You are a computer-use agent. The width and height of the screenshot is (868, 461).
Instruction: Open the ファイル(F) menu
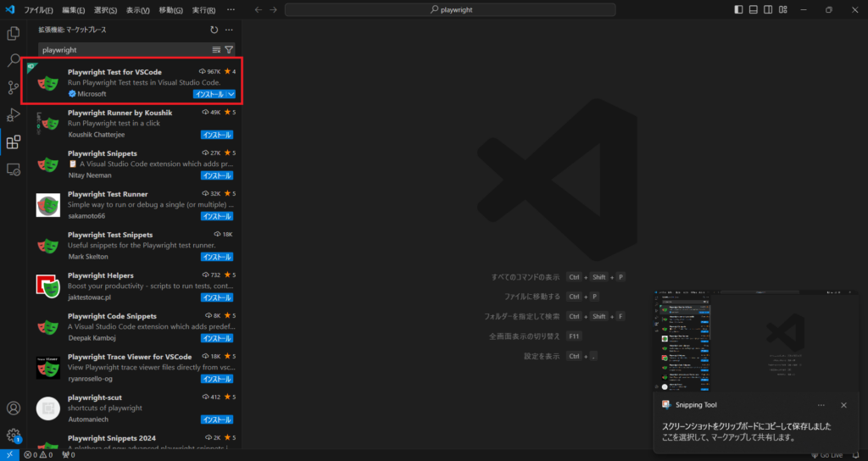point(38,10)
